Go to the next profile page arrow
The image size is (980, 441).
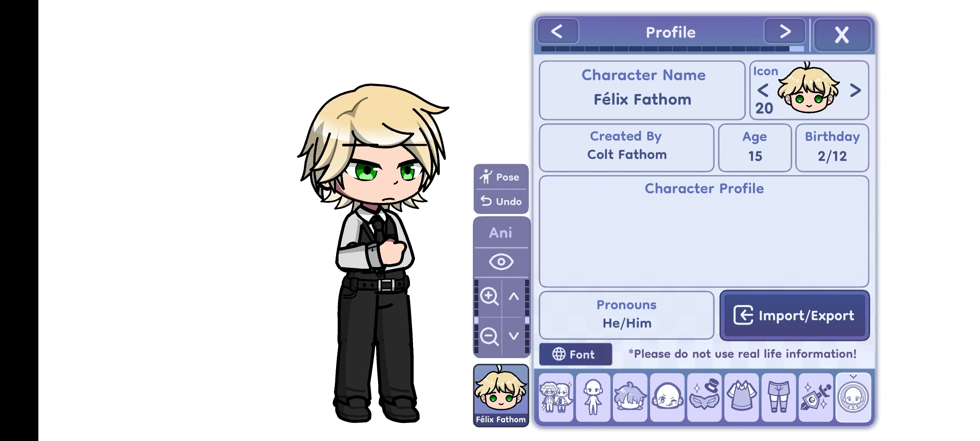(785, 31)
